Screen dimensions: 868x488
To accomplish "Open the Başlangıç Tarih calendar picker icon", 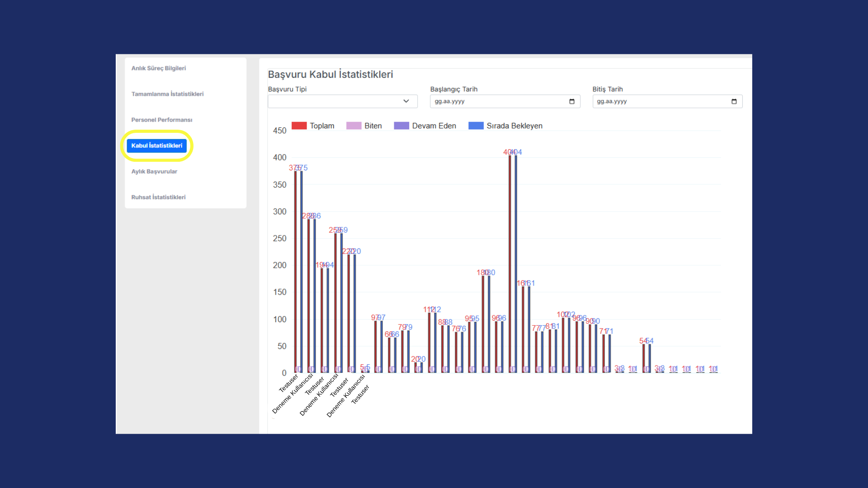I will tap(572, 101).
